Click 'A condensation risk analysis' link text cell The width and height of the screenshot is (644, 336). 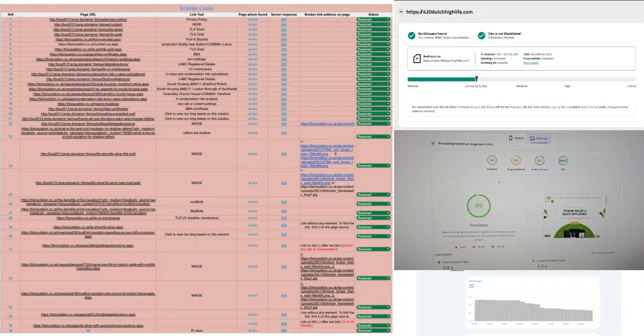click(x=196, y=99)
